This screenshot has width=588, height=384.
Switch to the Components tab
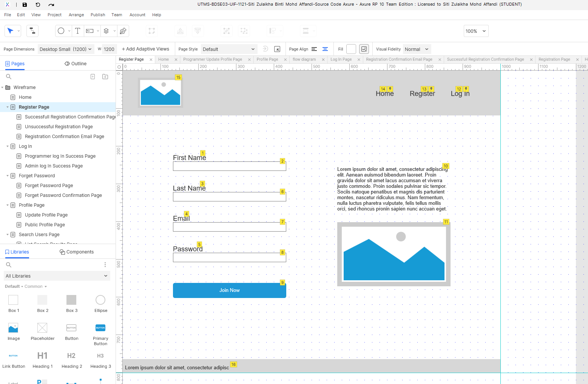(77, 252)
